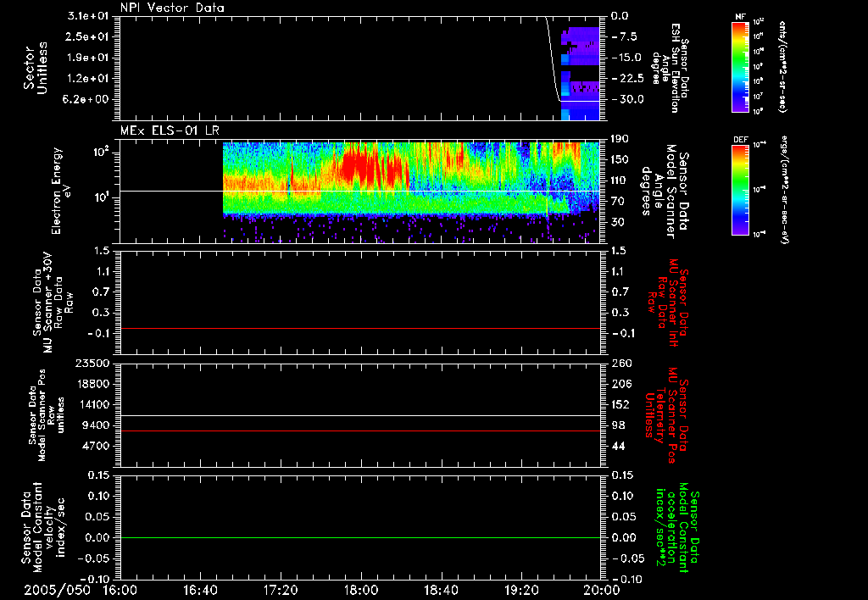Screen dimensions: 868x600
Task: Select the 'NPI Vector Data' panel title
Action: click(x=172, y=8)
